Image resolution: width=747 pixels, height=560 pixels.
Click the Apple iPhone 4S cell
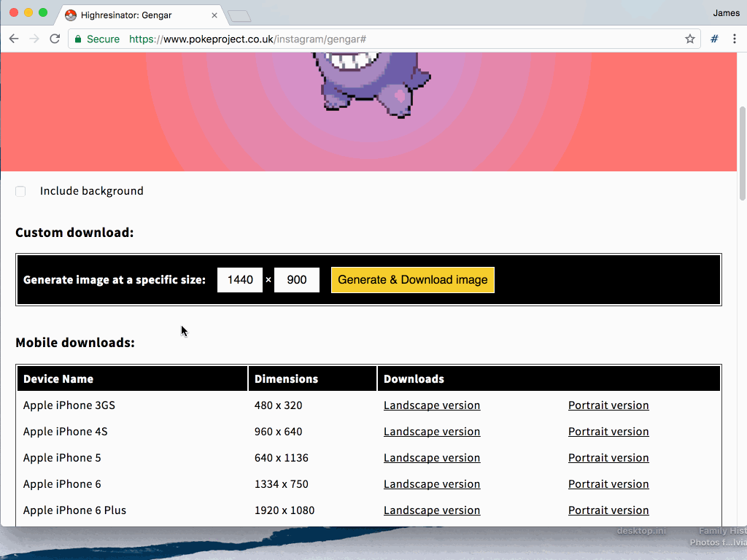point(65,432)
